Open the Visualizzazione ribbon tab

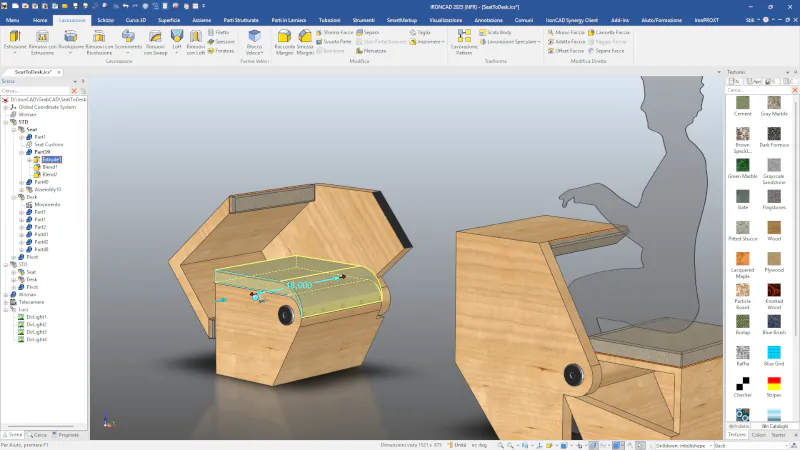(x=445, y=20)
